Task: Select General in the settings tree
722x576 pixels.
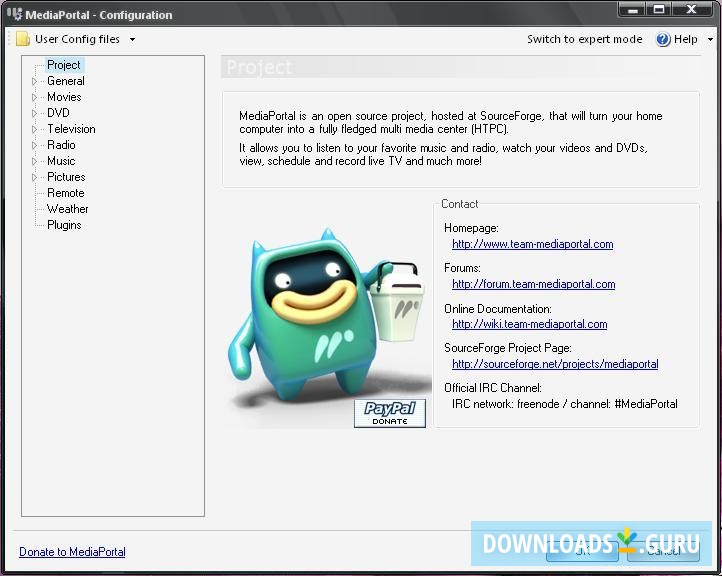Action: tap(66, 81)
